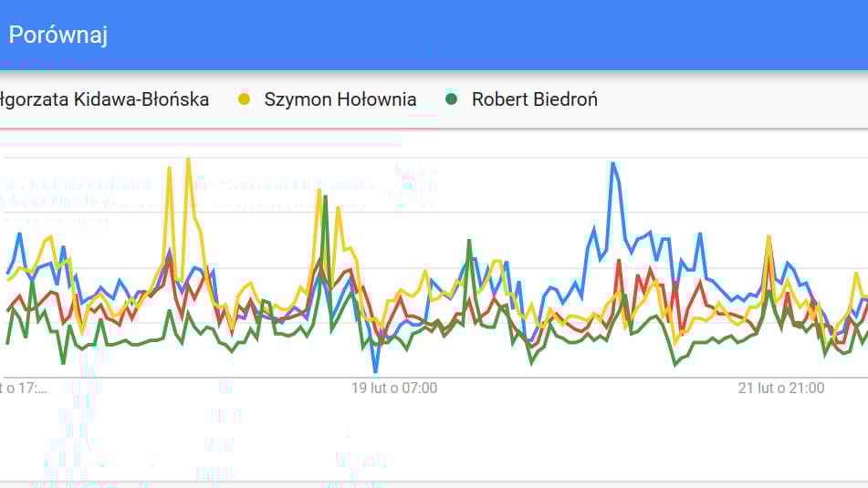Click the legend card's blank right side

pos(731,99)
